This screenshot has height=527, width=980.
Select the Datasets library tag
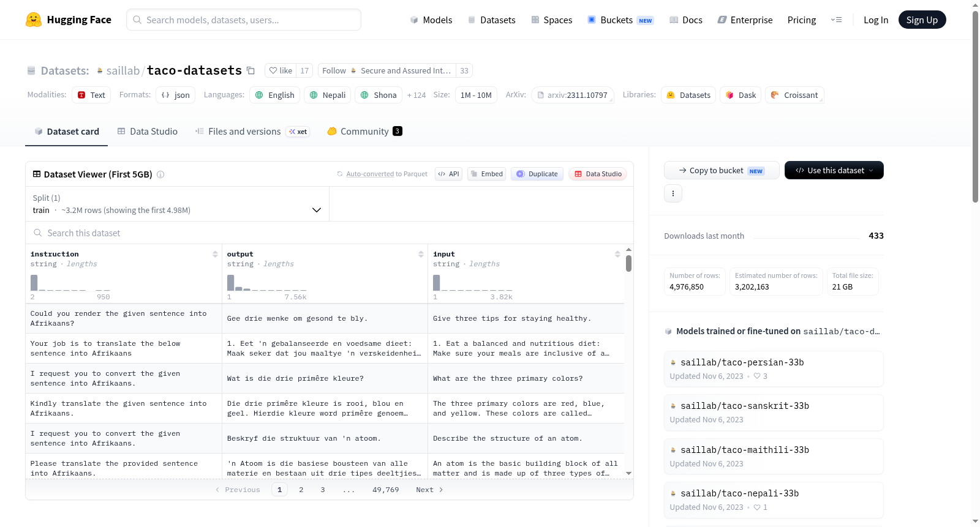pyautogui.click(x=688, y=95)
